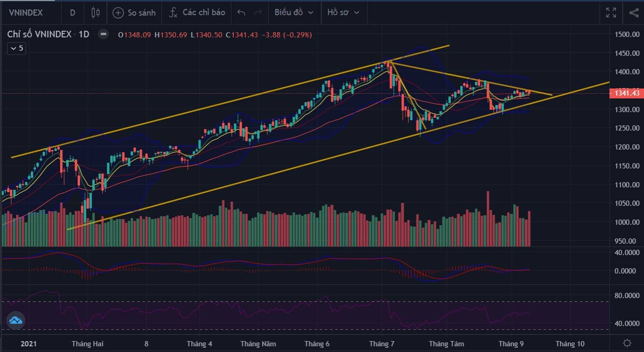Click the 1500.00 price axis label
The image size is (644, 352).
click(x=627, y=35)
